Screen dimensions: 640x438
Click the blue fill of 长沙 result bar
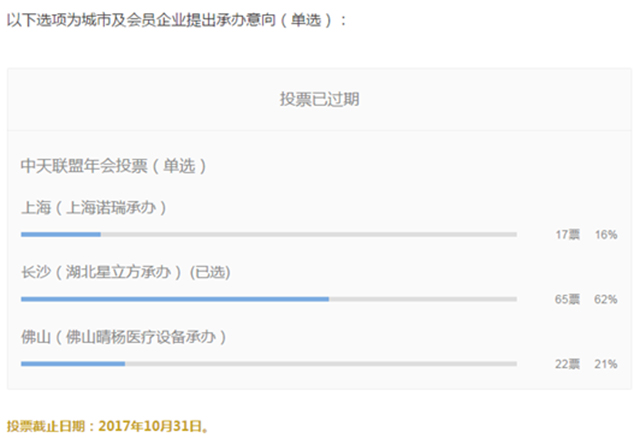coord(174,299)
